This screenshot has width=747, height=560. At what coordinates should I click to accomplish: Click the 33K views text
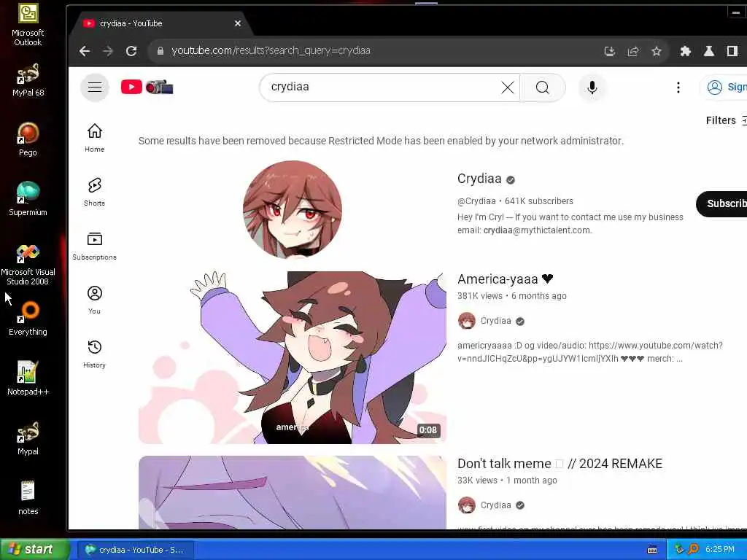(477, 481)
